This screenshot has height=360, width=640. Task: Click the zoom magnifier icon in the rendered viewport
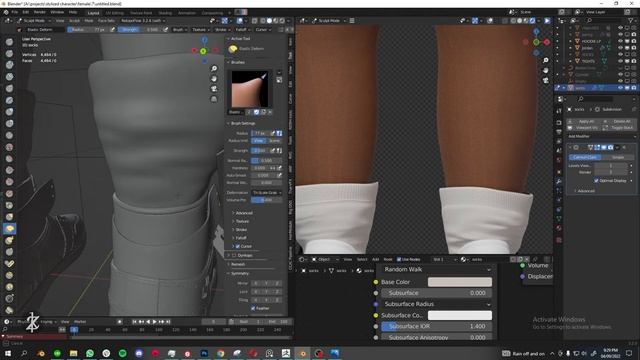click(x=546, y=60)
